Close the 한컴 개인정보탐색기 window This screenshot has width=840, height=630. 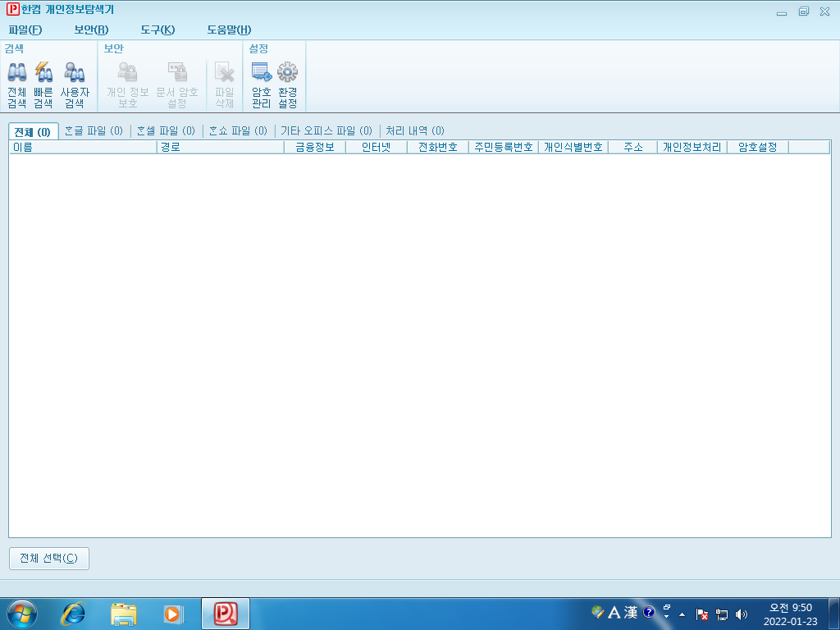coord(825,11)
